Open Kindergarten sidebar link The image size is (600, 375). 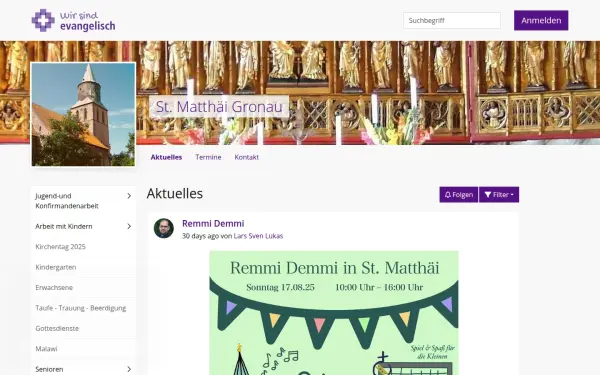click(56, 267)
